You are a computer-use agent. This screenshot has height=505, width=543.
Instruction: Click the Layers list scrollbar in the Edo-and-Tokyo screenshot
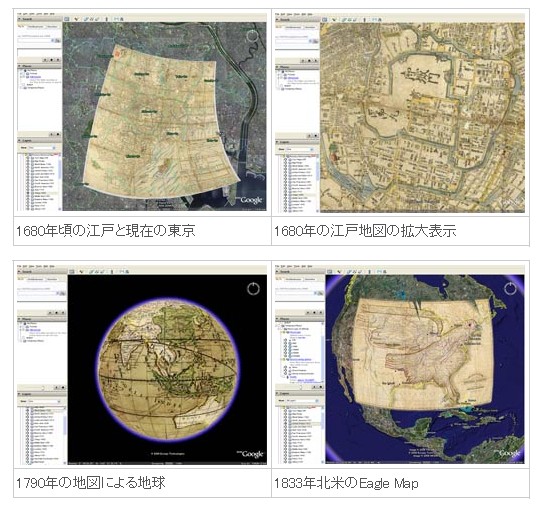click(x=60, y=181)
